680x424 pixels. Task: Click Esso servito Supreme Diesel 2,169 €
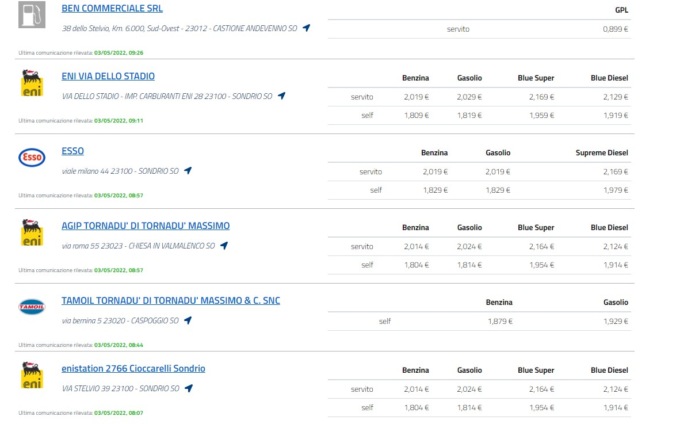[615, 172]
